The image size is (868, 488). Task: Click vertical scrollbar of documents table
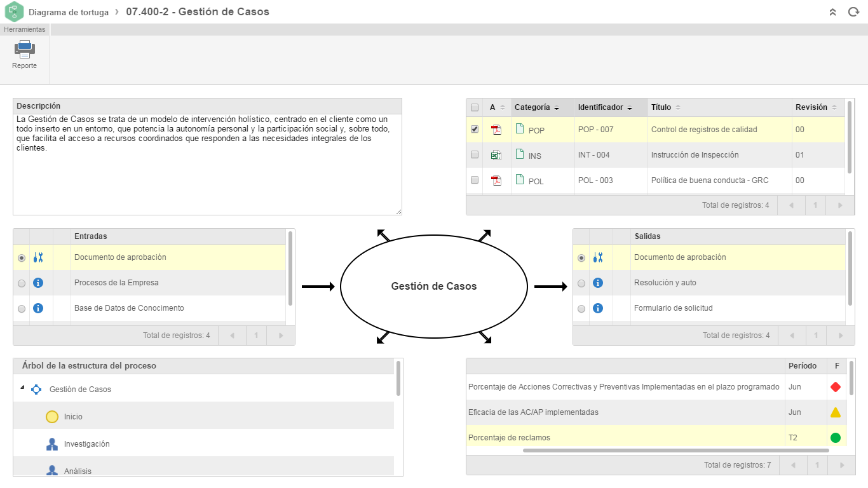click(x=850, y=137)
